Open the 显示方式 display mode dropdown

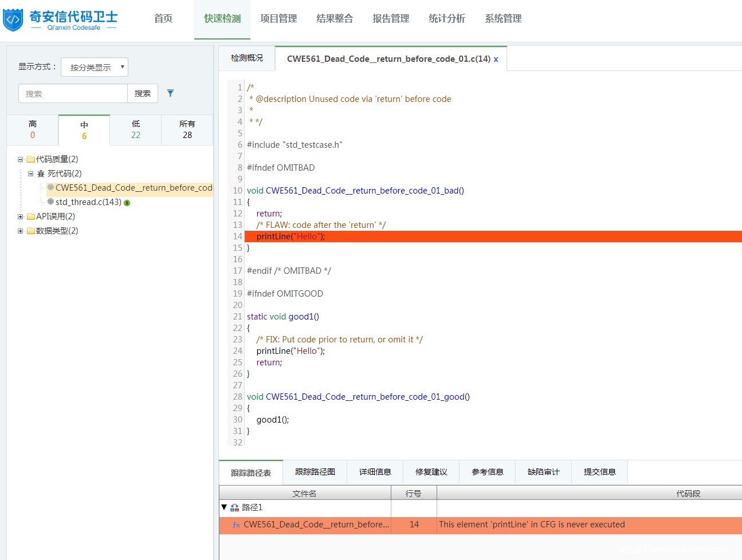click(95, 67)
